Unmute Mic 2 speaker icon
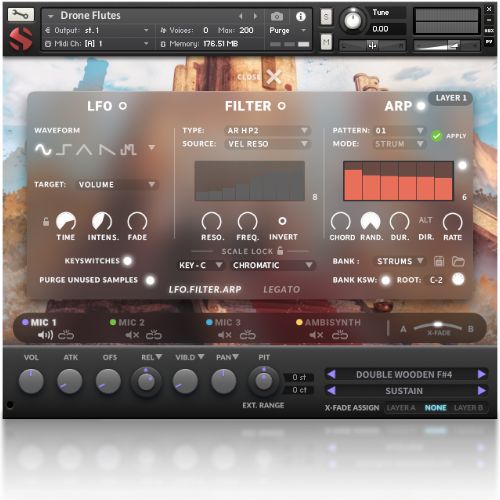Viewport: 500px width, 500px height. click(132, 335)
